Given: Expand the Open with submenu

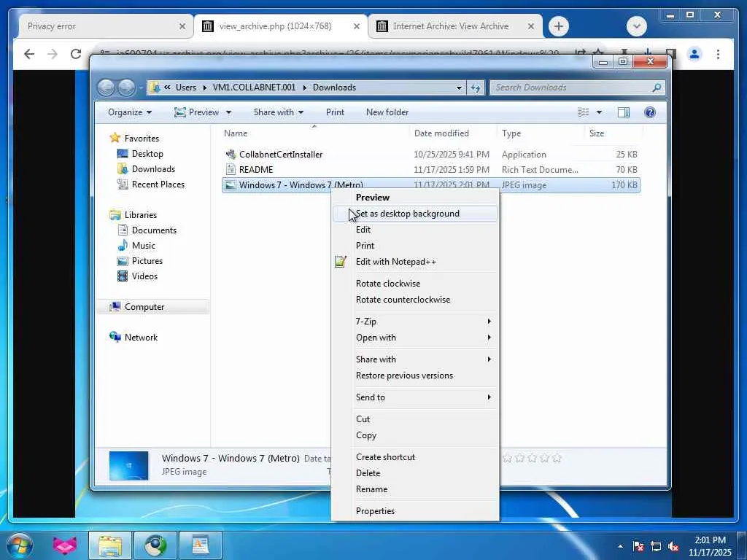Looking at the screenshot, I should (x=414, y=338).
